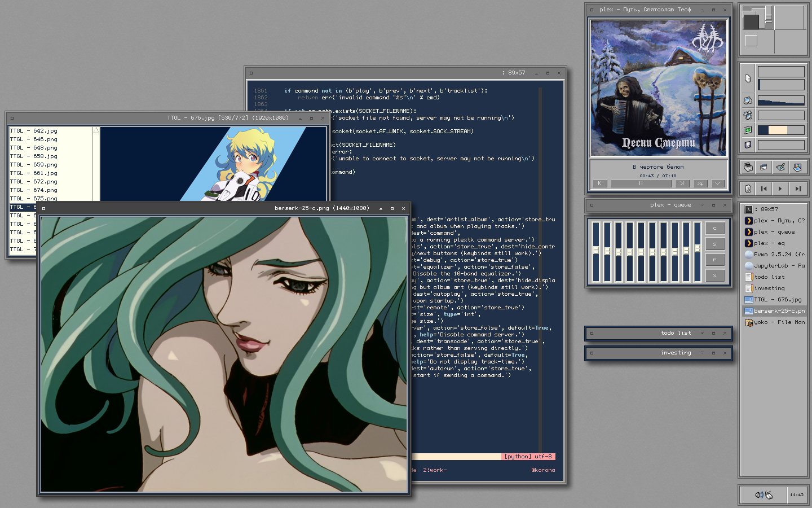This screenshot has height=508, width=812.
Task: Open window menu of plex player titlebar
Action: pos(592,10)
